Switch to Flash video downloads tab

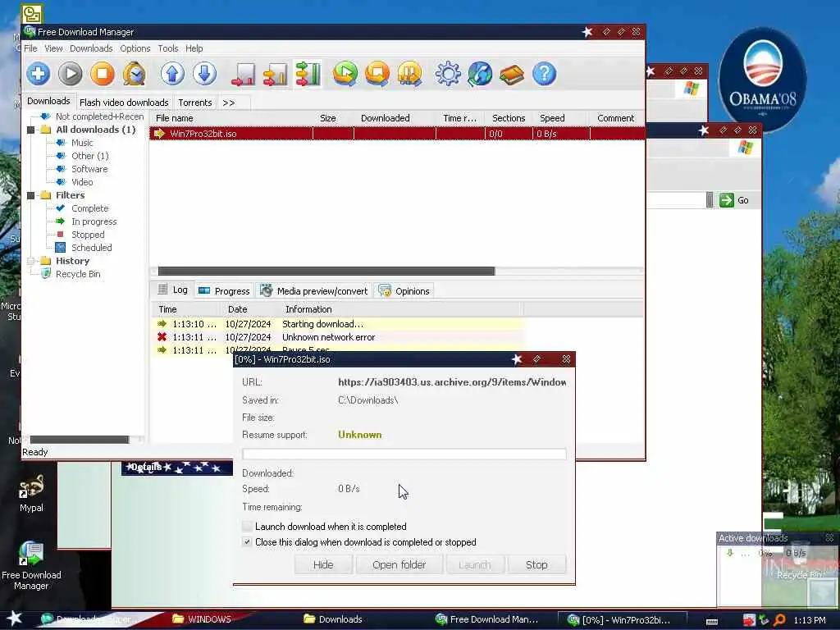click(x=124, y=103)
